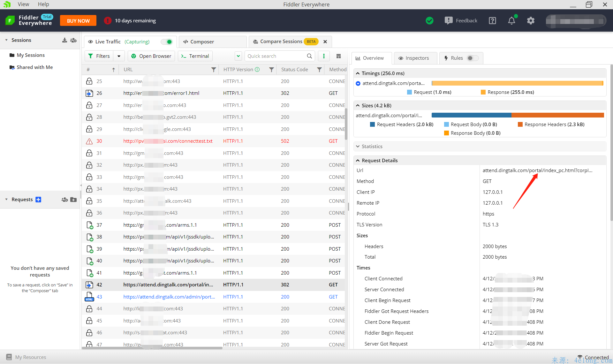Select session 30 with 502 error
This screenshot has width=613, height=364.
point(213,141)
